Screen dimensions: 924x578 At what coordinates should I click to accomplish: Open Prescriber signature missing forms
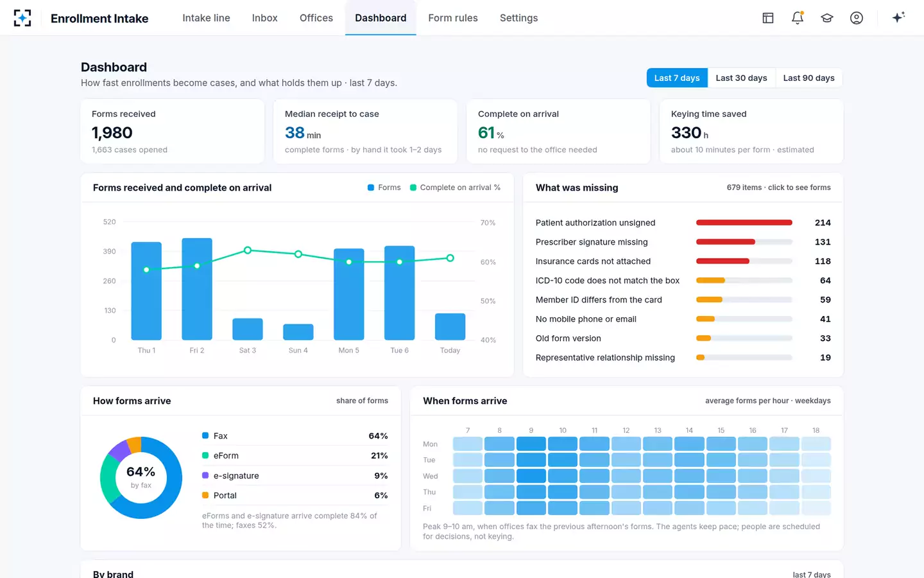[683, 242]
